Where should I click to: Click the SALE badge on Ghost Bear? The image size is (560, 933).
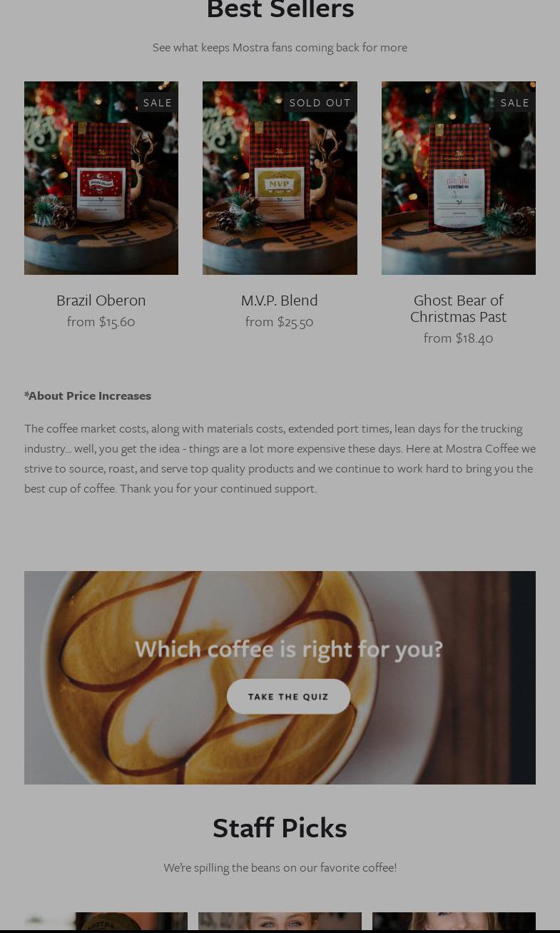click(x=515, y=102)
